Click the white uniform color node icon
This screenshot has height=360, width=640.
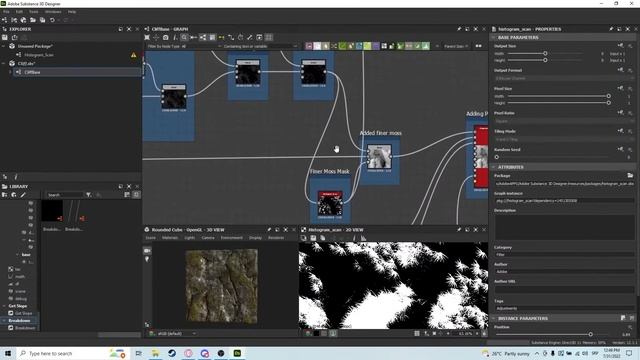pos(317,46)
